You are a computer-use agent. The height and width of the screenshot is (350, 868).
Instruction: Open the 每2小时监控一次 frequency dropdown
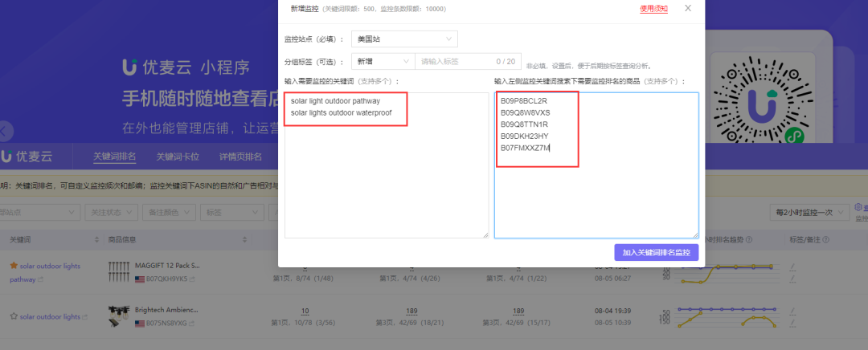pos(810,212)
